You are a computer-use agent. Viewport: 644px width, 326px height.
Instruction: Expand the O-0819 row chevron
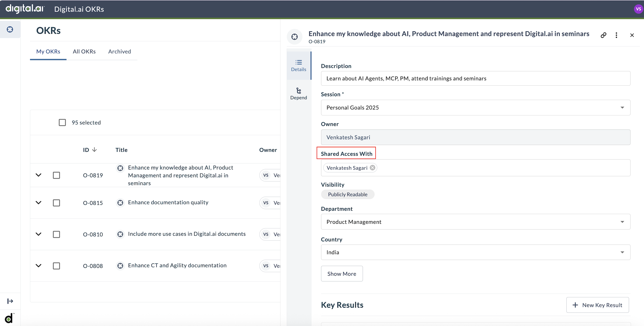point(38,175)
